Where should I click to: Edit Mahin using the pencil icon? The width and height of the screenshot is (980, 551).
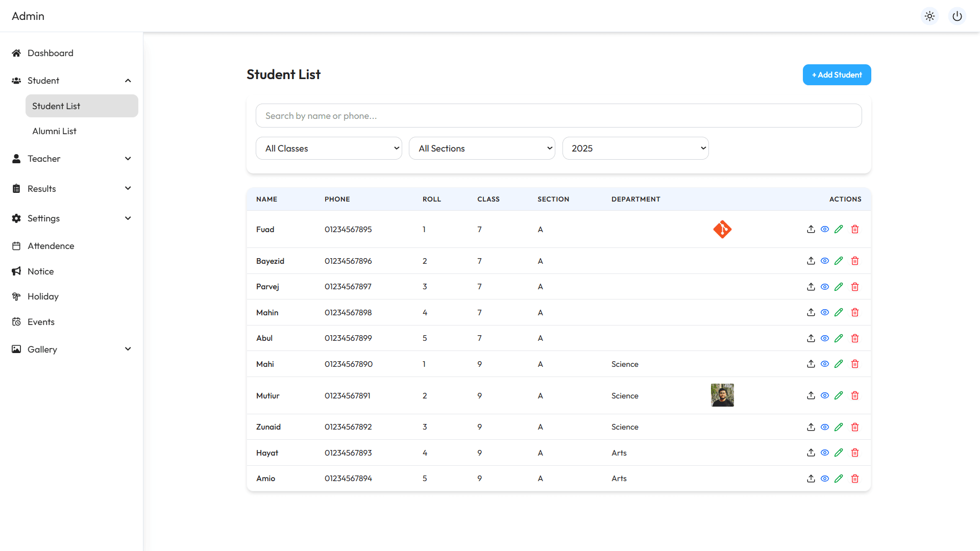[839, 312]
